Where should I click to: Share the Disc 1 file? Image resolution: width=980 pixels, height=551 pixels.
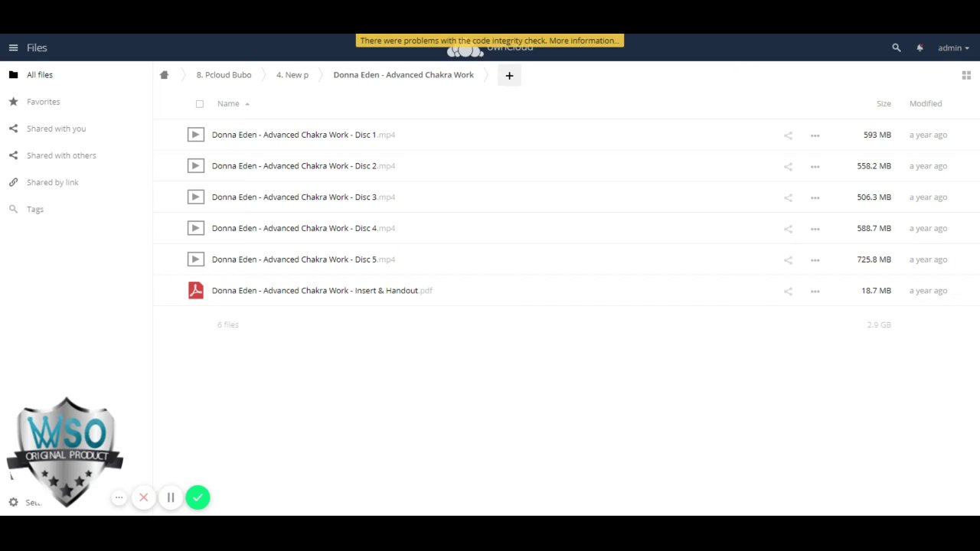tap(788, 135)
